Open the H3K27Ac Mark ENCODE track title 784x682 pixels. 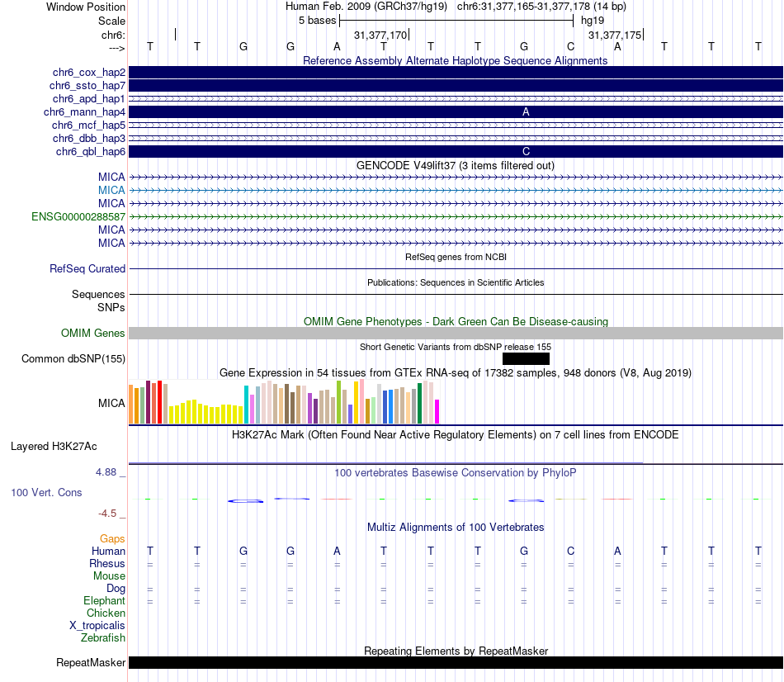456,435
